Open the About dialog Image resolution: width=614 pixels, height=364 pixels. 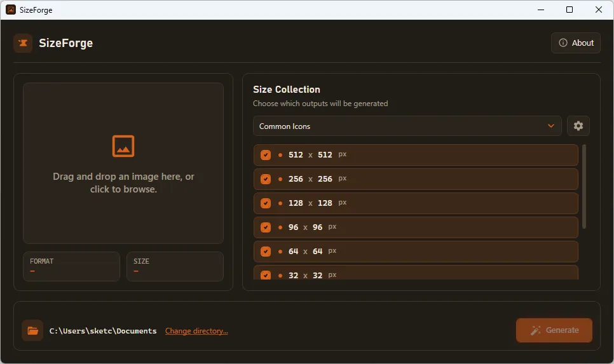(x=576, y=43)
